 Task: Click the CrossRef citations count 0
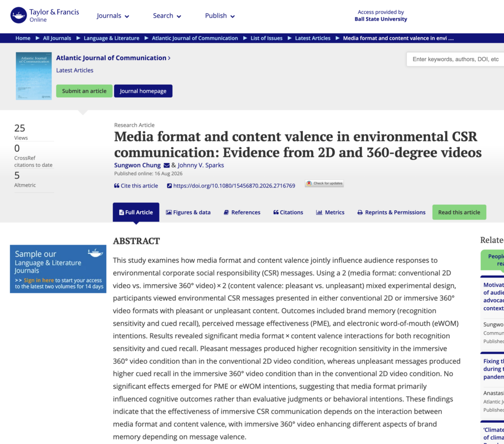[17, 149]
